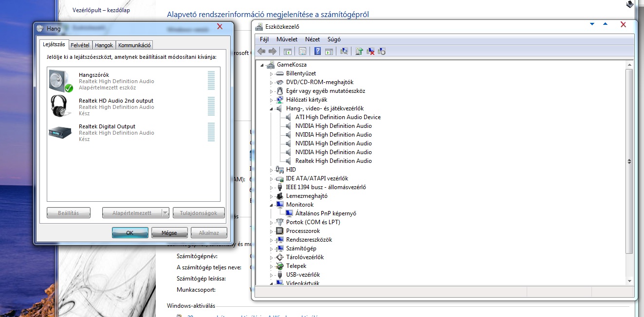
Task: Open the Nézet menu
Action: [x=313, y=39]
